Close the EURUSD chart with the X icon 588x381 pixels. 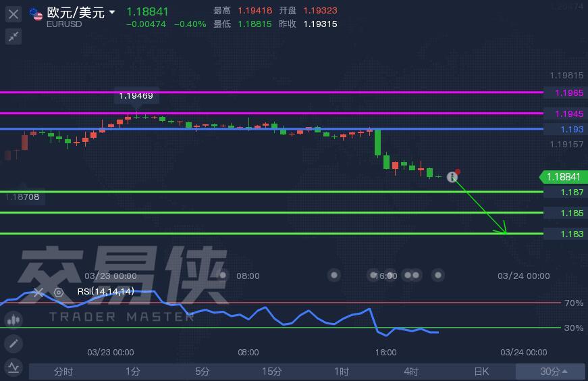pyautogui.click(x=14, y=15)
